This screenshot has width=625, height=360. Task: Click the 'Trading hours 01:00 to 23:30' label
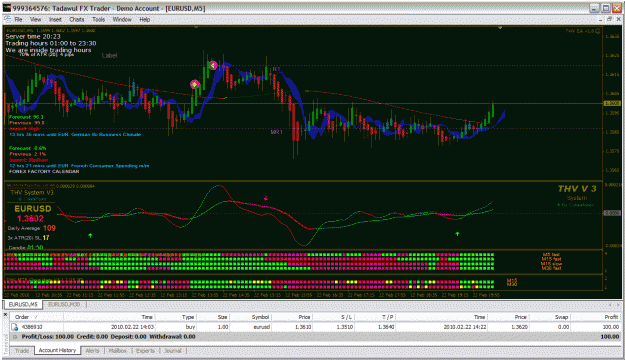point(51,43)
